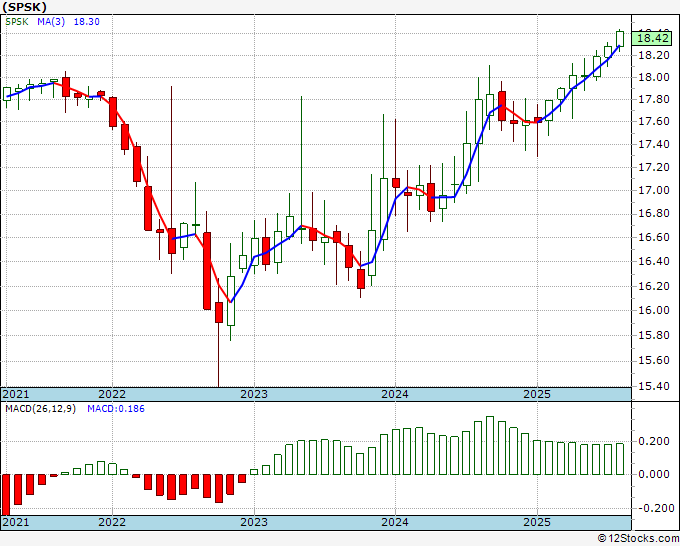
Task: Select the 17.80 price axis label
Action: point(654,99)
